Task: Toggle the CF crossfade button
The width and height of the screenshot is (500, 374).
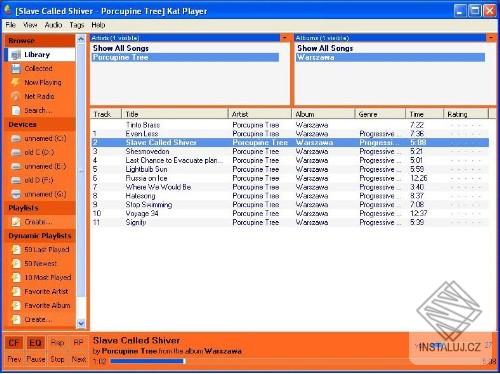Action: point(14,343)
